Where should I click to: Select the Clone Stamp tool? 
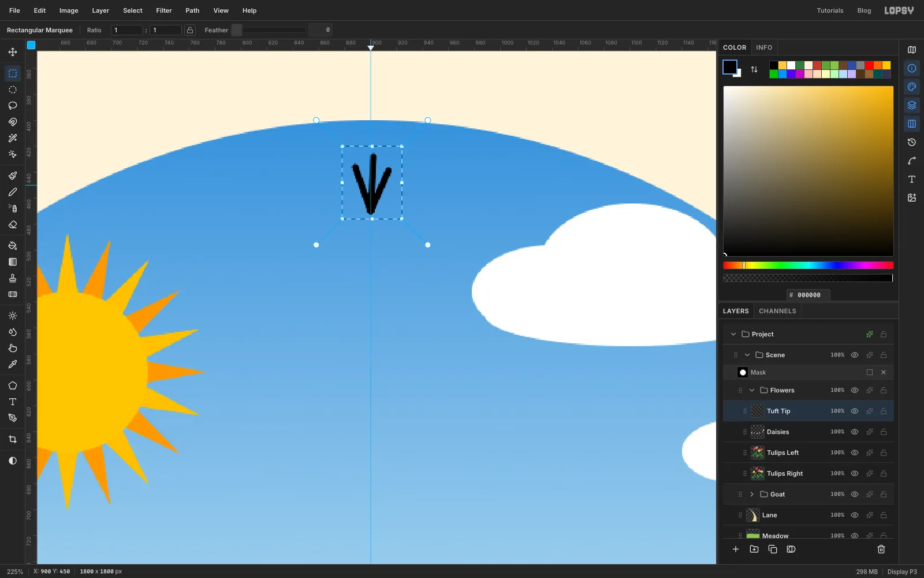[x=12, y=278]
